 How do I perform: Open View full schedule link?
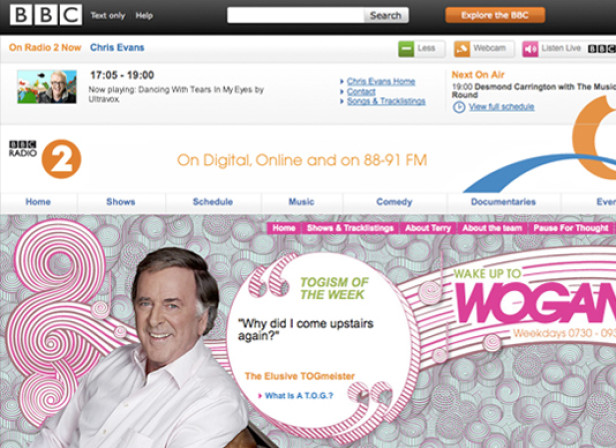click(501, 107)
